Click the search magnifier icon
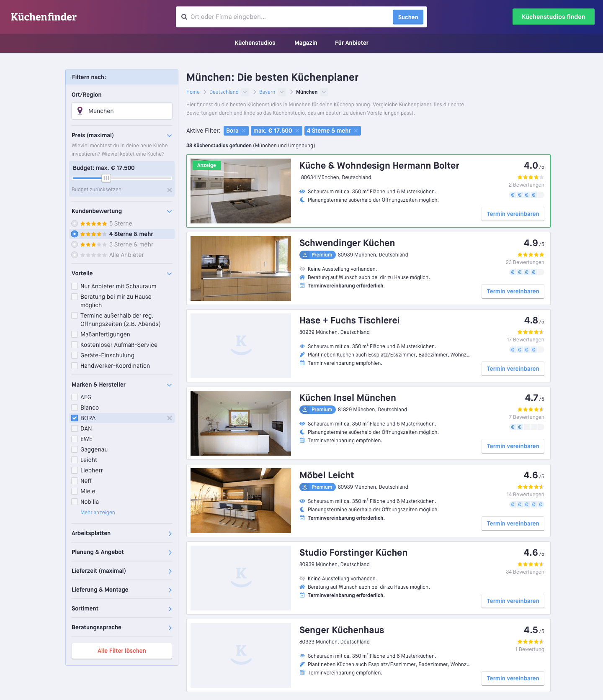 coord(184,17)
